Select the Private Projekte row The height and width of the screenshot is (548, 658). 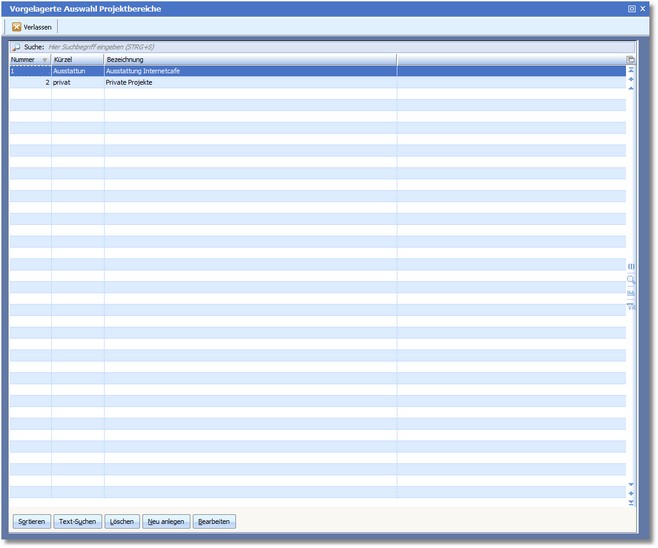pyautogui.click(x=250, y=83)
